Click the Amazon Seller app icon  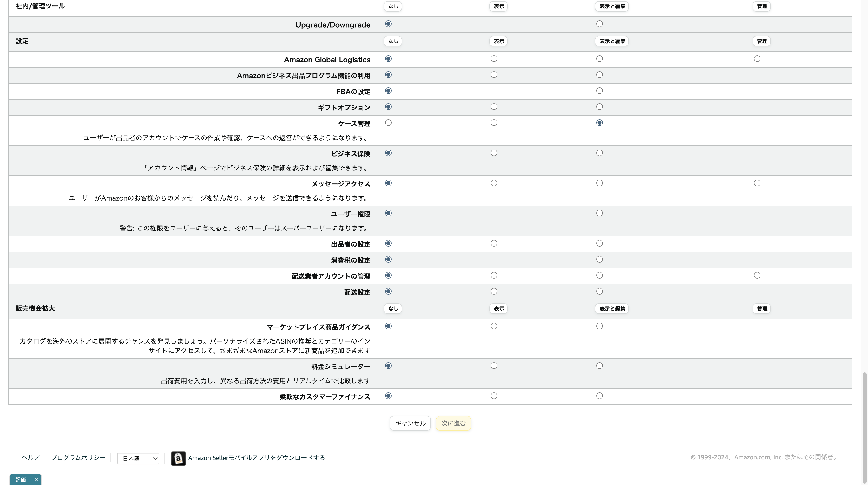178,458
